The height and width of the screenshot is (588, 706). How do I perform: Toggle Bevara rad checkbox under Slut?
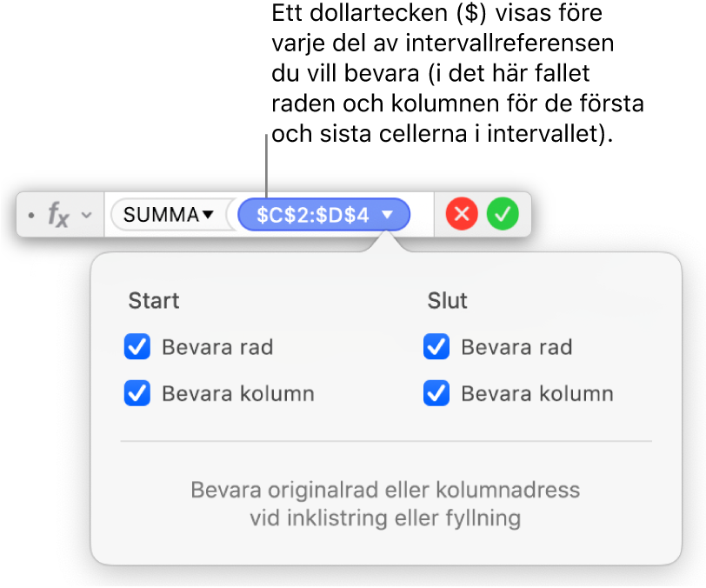(436, 348)
